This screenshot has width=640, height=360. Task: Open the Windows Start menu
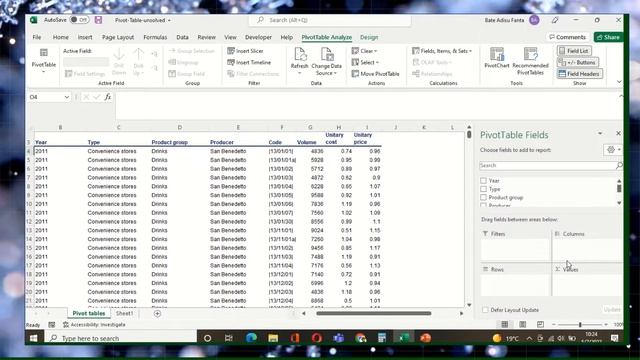tap(34, 338)
